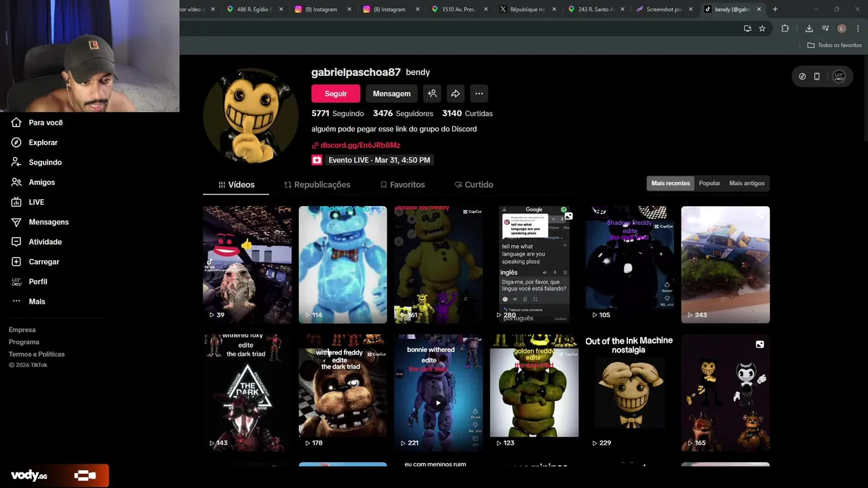Screen dimensions: 868x488
Task: Click the get-app phone icon top right
Action: [817, 77]
